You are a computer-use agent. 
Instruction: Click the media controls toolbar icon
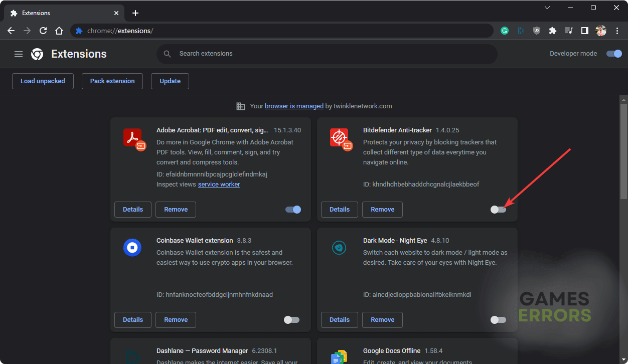coord(568,31)
